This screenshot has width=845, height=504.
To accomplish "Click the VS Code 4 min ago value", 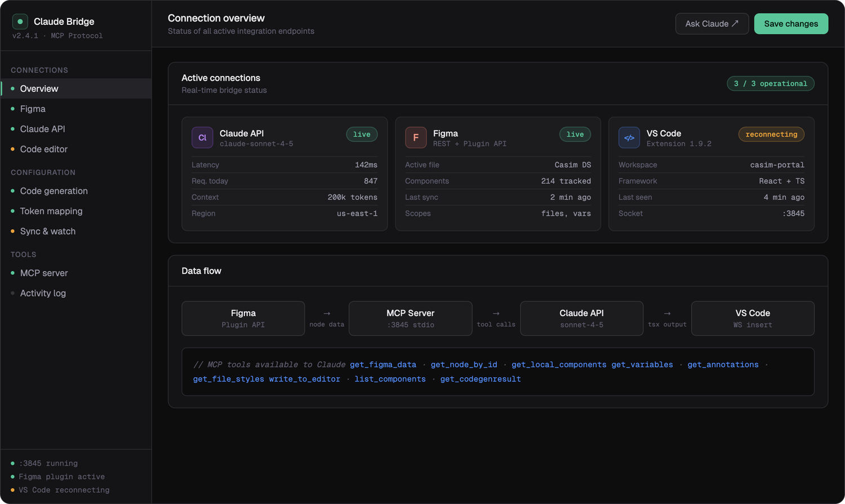I will click(x=784, y=198).
